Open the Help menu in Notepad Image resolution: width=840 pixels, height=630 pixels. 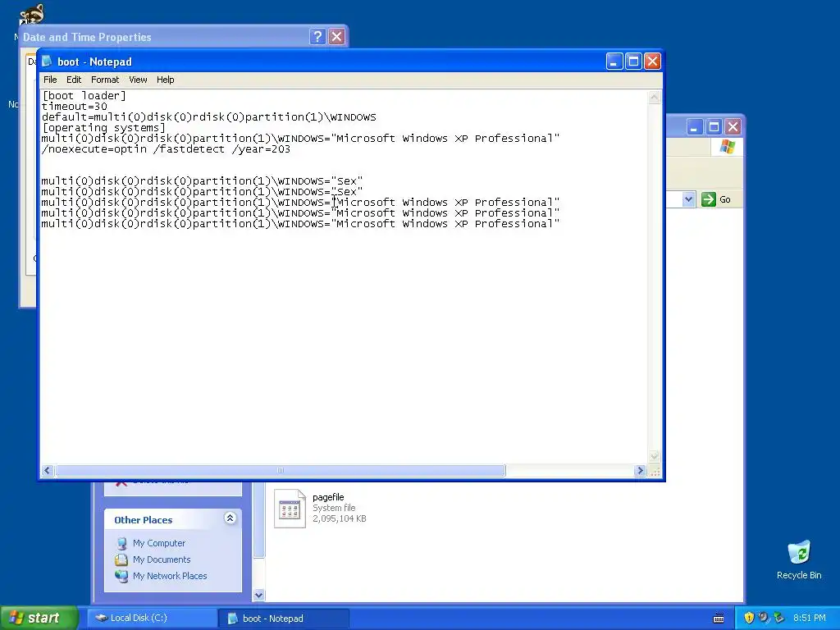[x=165, y=80]
